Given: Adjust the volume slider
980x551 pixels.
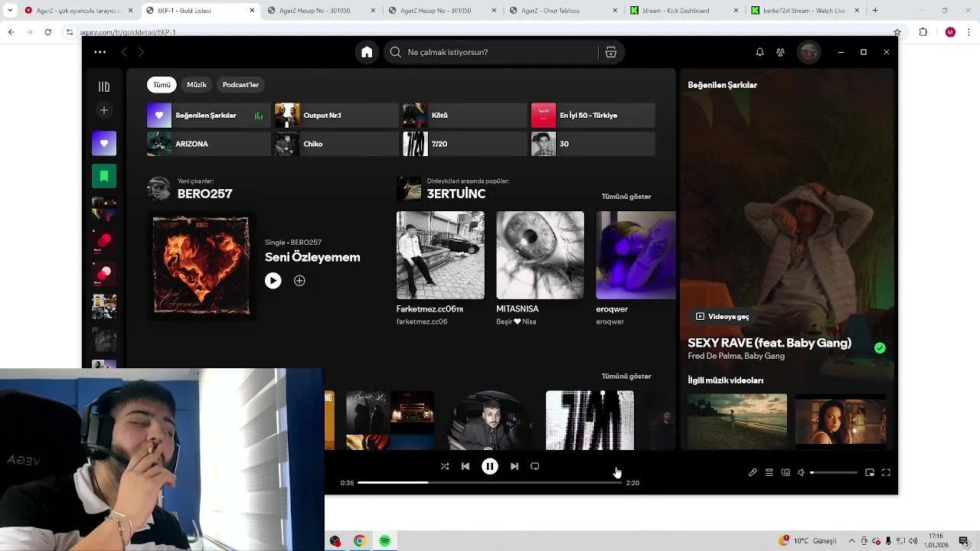Looking at the screenshot, I should point(834,473).
